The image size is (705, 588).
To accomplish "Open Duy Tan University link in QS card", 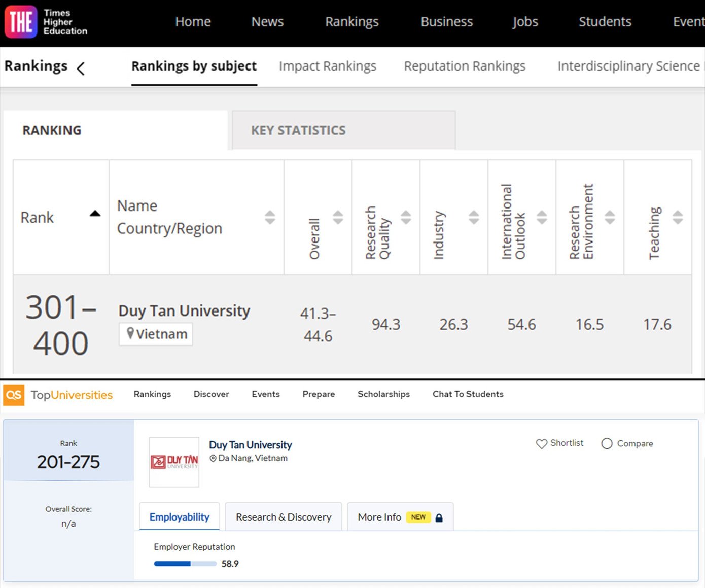I will point(251,445).
